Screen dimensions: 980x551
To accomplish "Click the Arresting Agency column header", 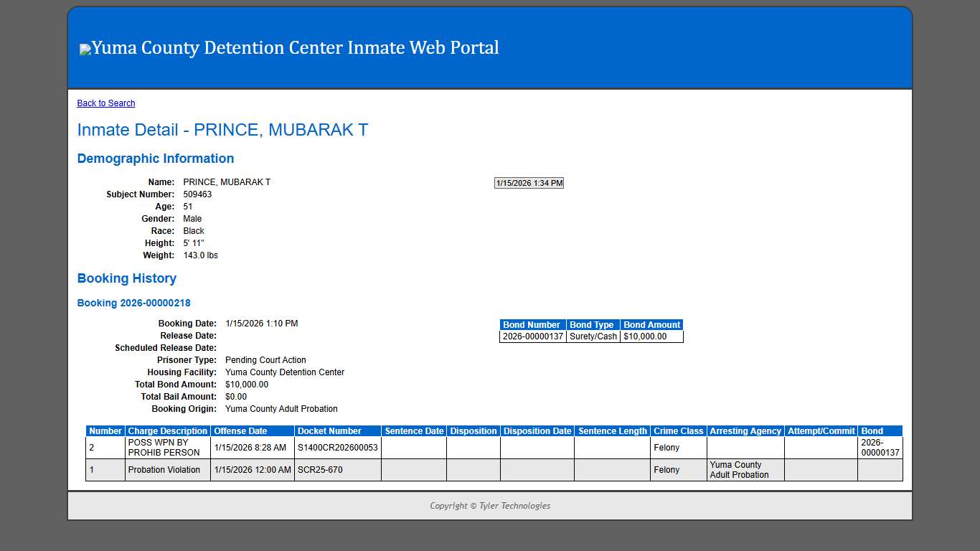I will point(745,430).
